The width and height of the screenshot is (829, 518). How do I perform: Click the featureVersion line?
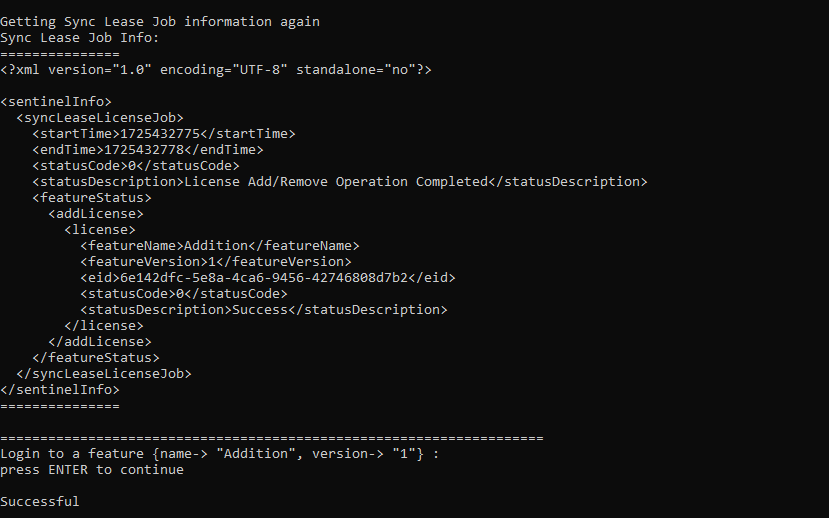click(x=216, y=262)
